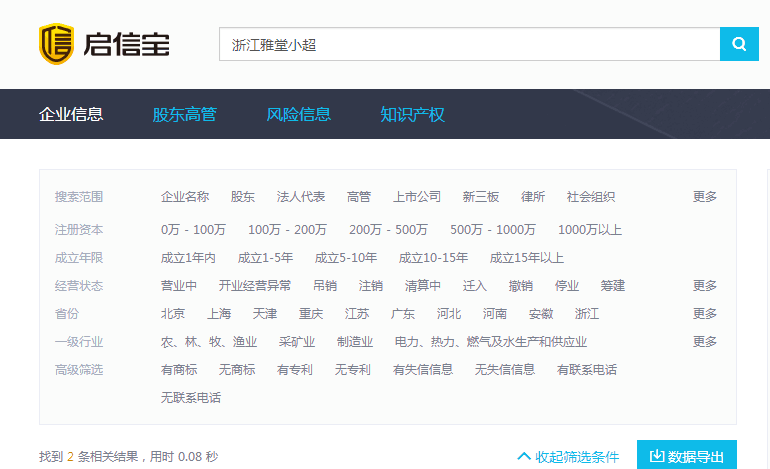The height and width of the screenshot is (469, 770).
Task: Expand 更多 in 一级行业 row
Action: click(705, 342)
